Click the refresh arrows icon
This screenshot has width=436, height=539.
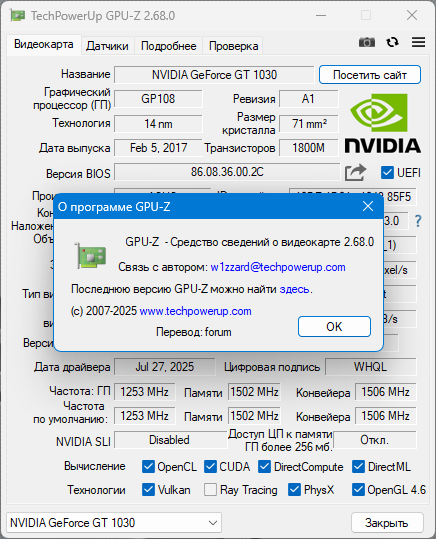[392, 42]
